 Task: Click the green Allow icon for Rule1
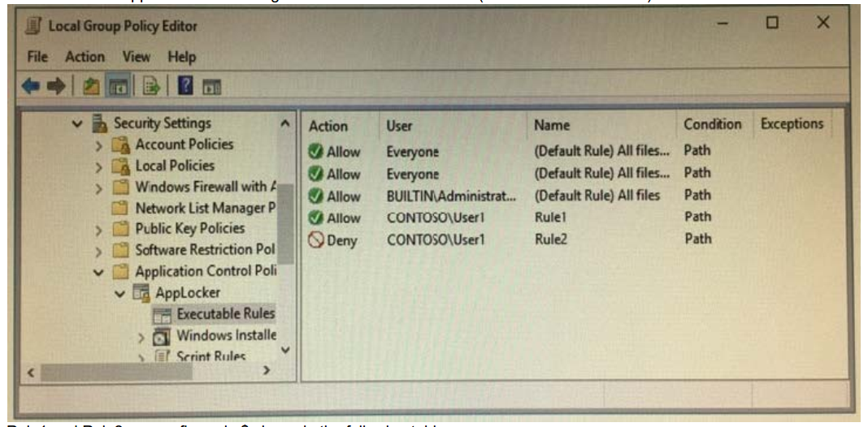(x=315, y=218)
